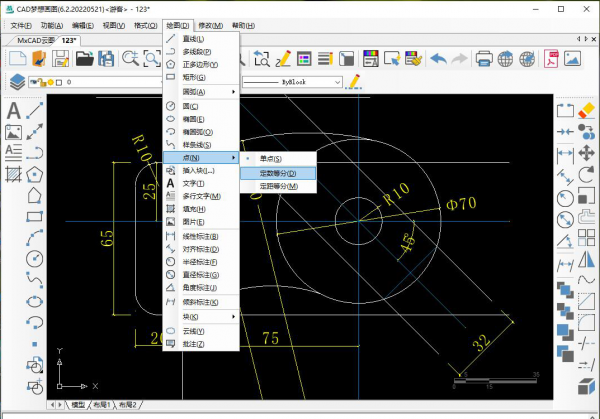Click the Redo arrow icon
The width and height of the screenshot is (600, 419).
pyautogui.click(x=460, y=59)
